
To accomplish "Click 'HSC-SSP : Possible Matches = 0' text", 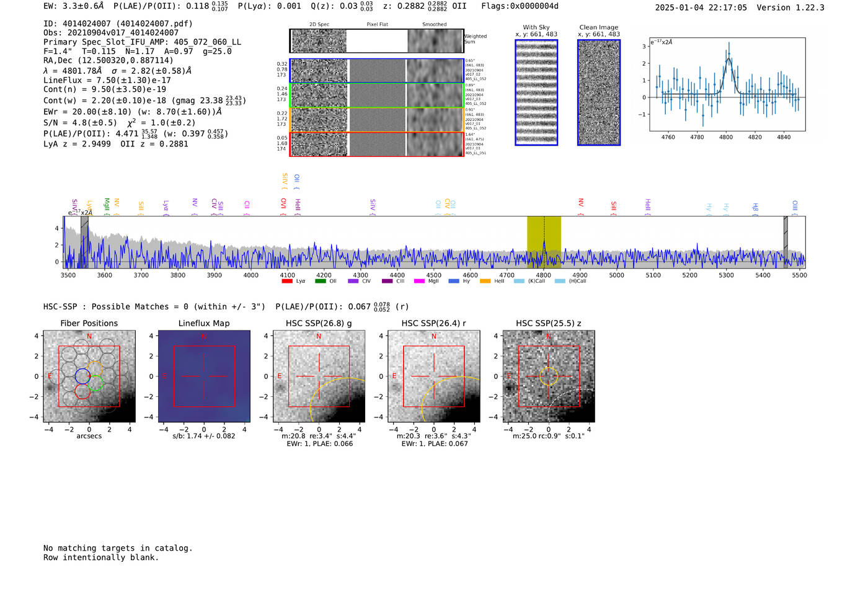I will [116, 307].
